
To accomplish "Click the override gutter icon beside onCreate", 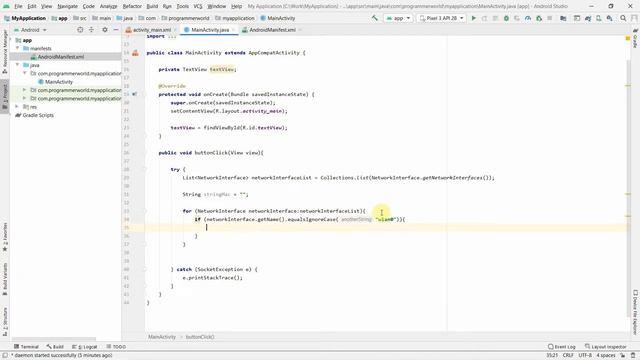I will coord(134,94).
